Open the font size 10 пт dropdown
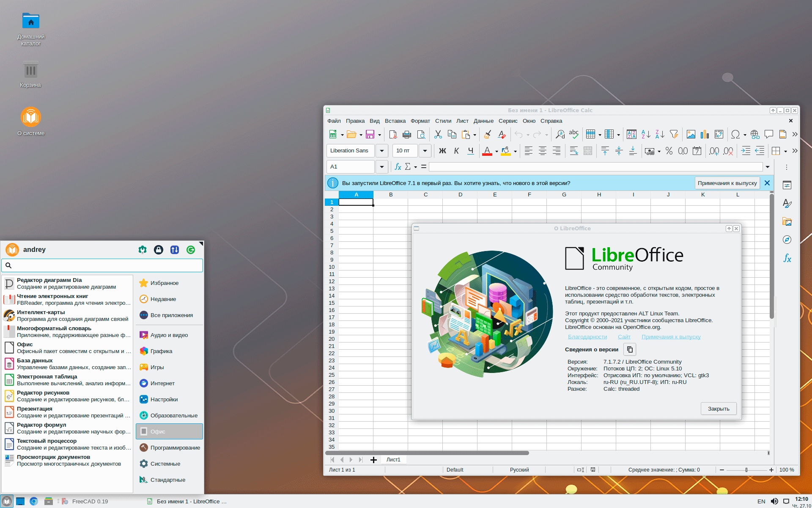The image size is (812, 508). pos(425,151)
